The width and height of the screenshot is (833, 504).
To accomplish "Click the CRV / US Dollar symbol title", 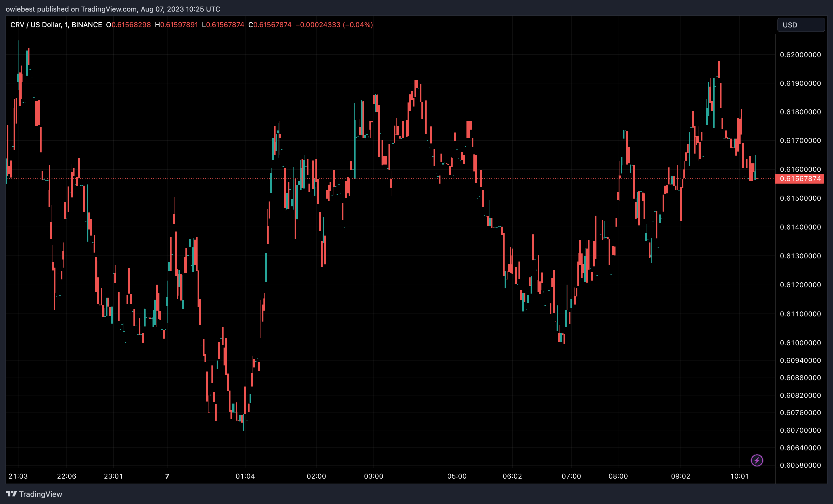I will point(56,25).
